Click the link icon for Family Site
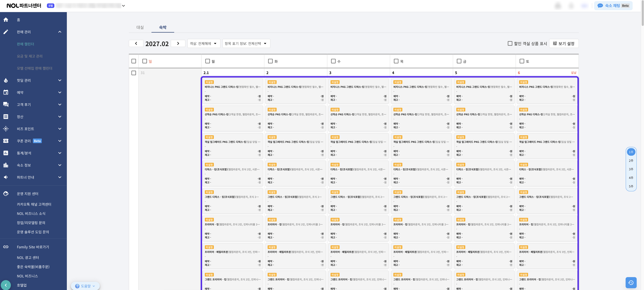644x290 pixels. [6, 247]
